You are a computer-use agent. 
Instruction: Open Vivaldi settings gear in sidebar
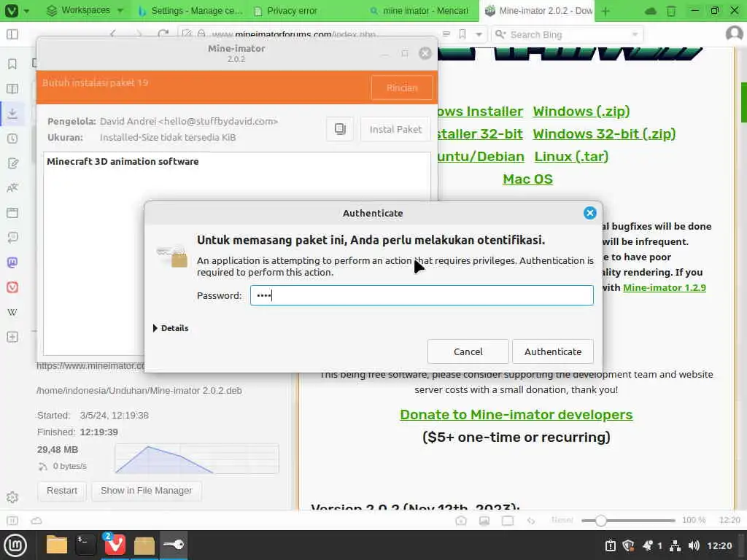[x=12, y=497]
